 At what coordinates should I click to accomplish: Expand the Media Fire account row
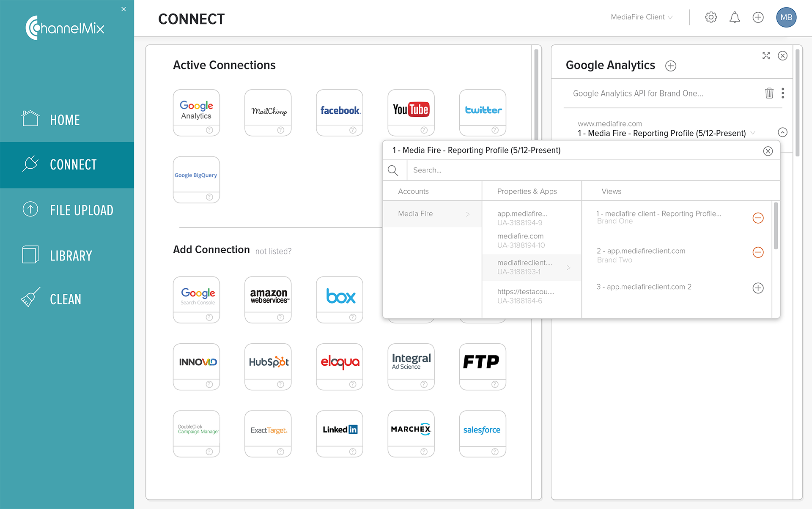tap(468, 213)
